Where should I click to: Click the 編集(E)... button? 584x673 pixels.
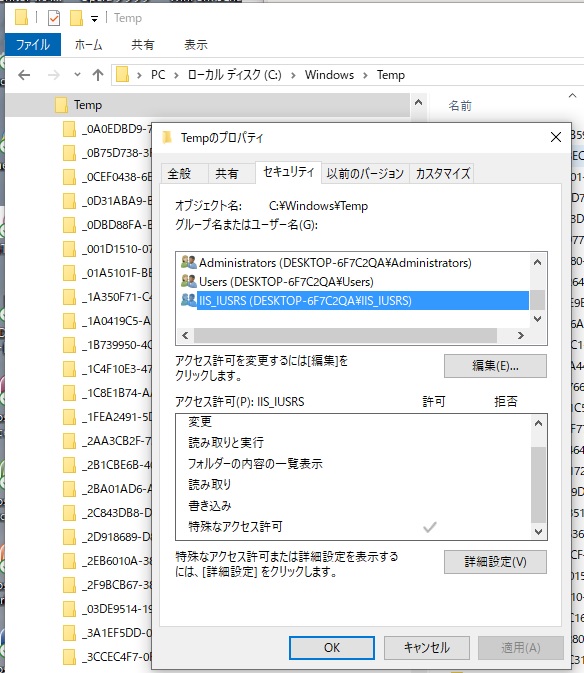(495, 366)
